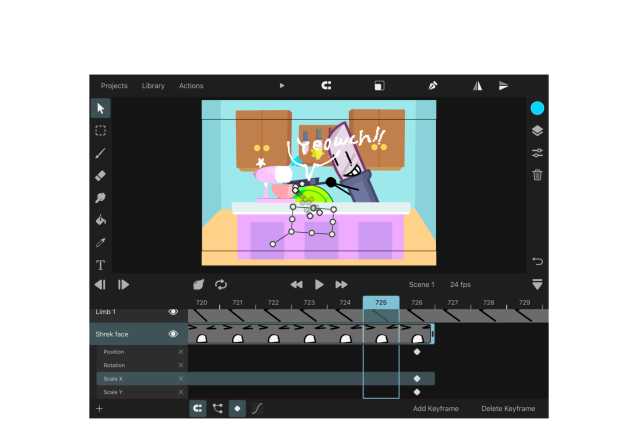Select the Text tool
The height and width of the screenshot is (446, 632).
point(101,265)
